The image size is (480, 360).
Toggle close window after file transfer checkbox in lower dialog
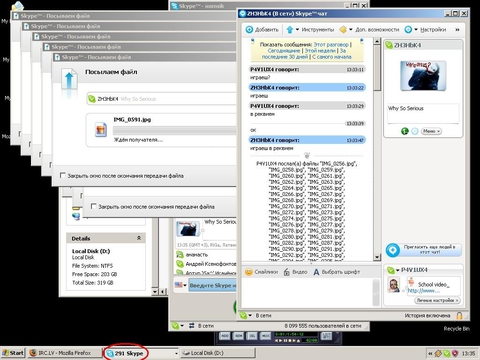94,206
